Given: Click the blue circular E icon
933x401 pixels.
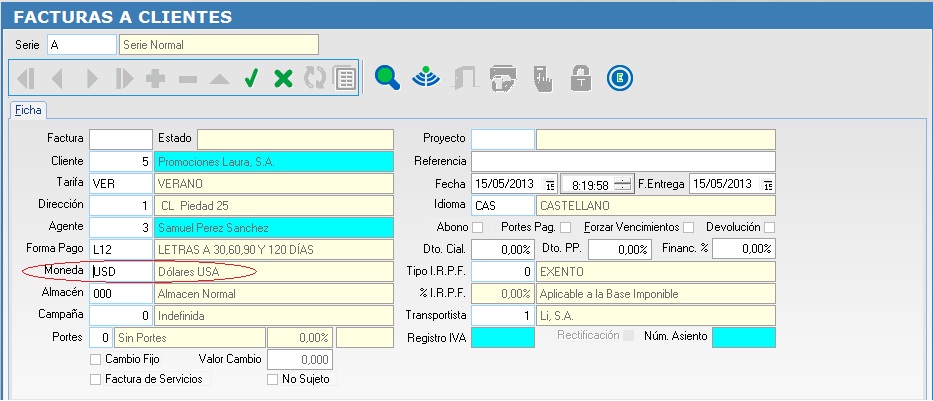Looking at the screenshot, I should (x=620, y=78).
